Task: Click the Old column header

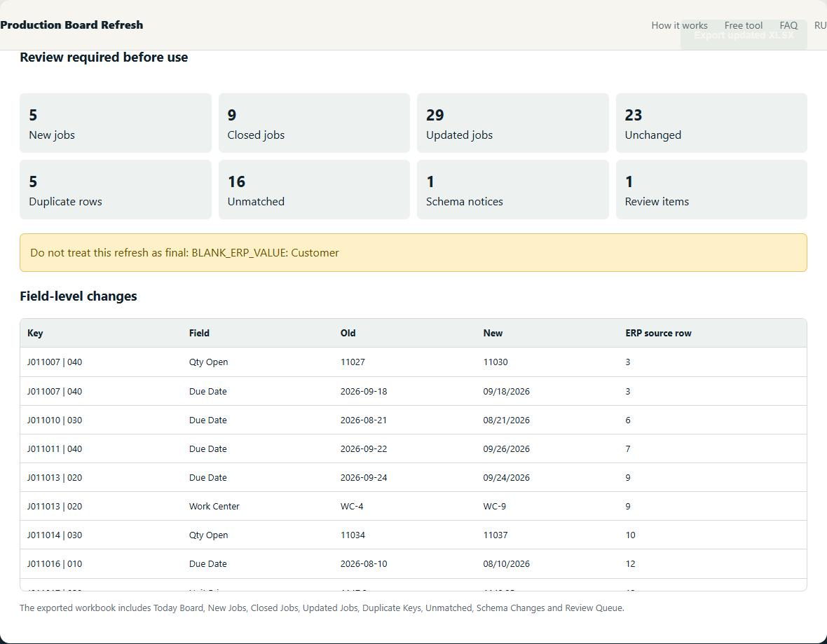Action: point(348,333)
